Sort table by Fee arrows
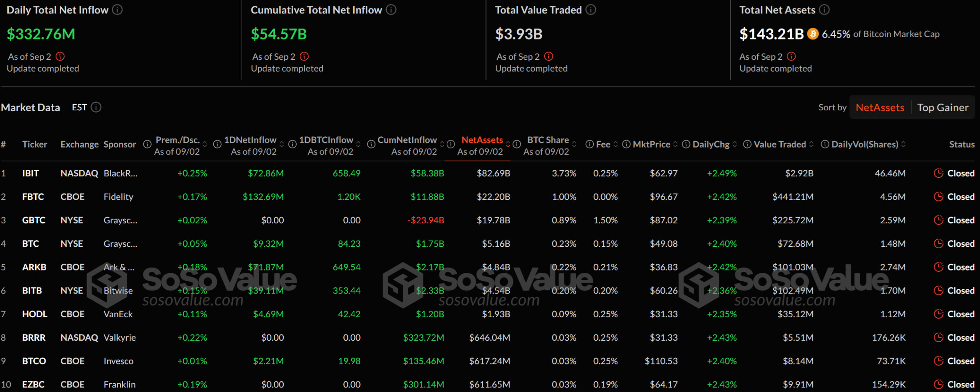 coord(616,144)
